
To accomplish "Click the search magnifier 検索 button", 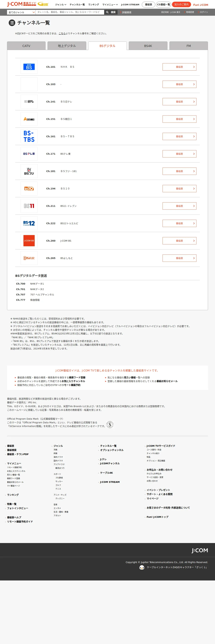I will pyautogui.click(x=111, y=12).
